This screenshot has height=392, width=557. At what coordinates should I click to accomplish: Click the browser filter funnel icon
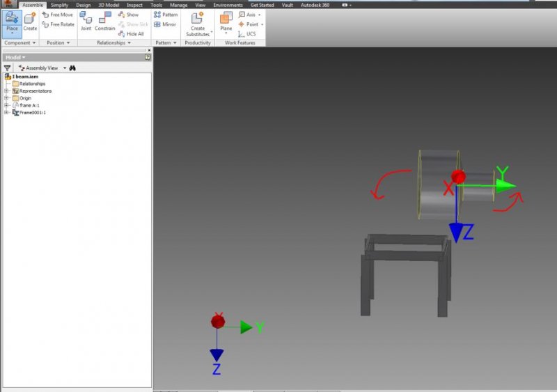coord(8,68)
